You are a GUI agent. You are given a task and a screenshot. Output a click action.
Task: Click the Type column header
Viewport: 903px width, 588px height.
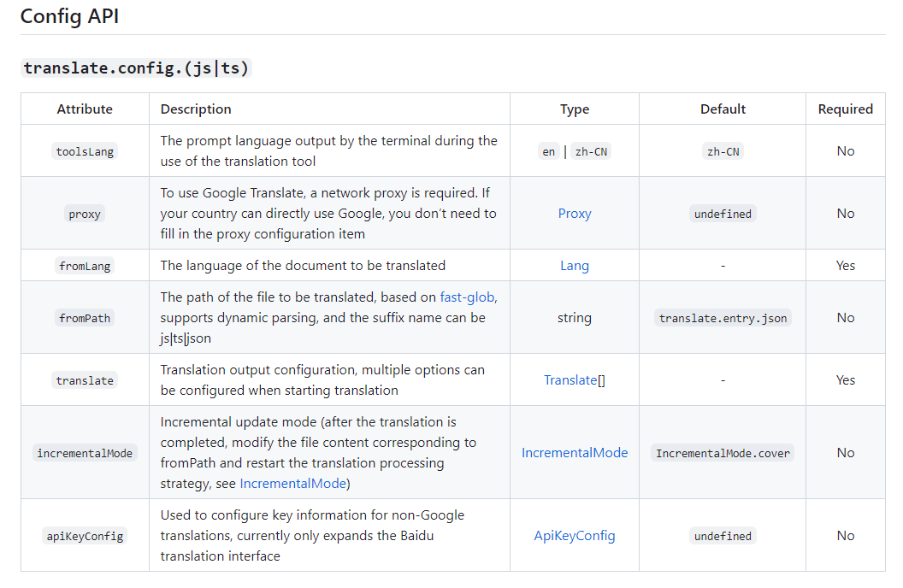coord(574,109)
